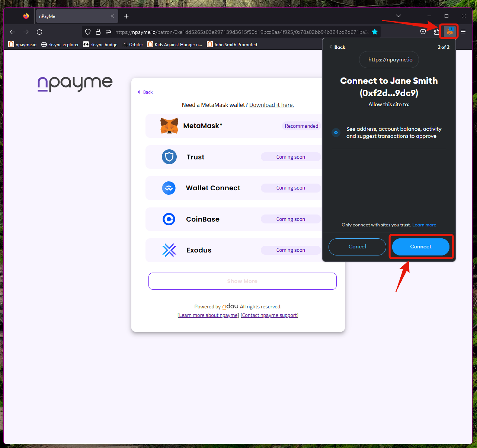Open the Orbiter bookmark
Screen dimensions: 477x448
tap(132, 44)
